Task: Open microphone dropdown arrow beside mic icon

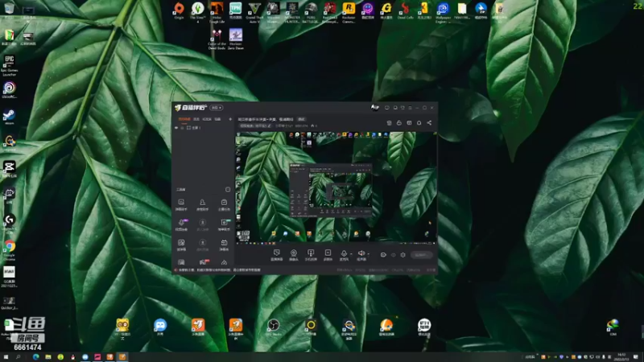Action: 351,254
